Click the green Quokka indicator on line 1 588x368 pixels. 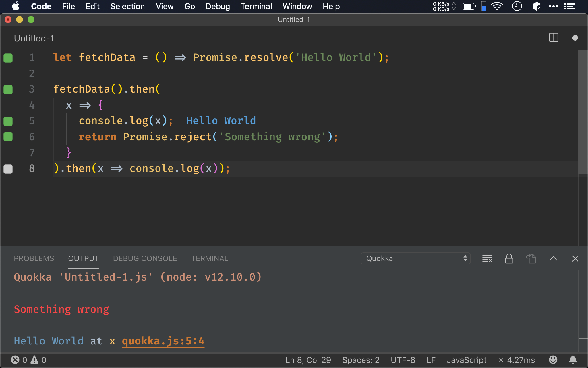pyautogui.click(x=8, y=58)
